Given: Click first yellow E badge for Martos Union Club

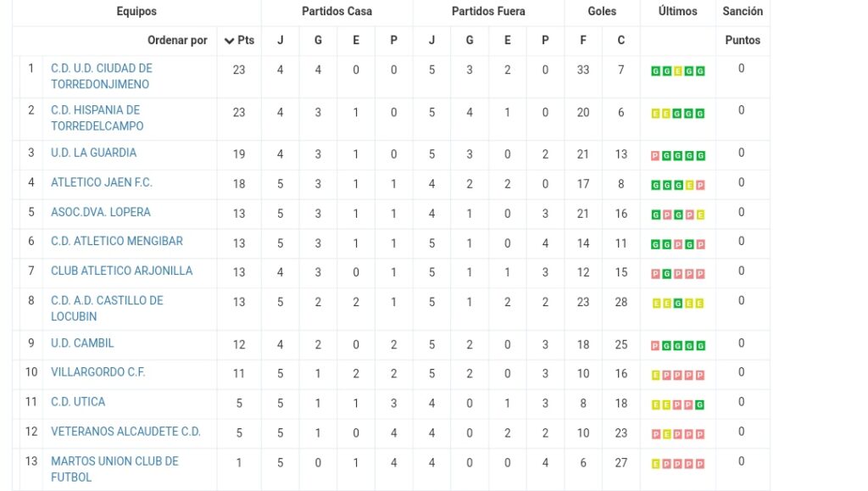Looking at the screenshot, I should pyautogui.click(x=655, y=464).
